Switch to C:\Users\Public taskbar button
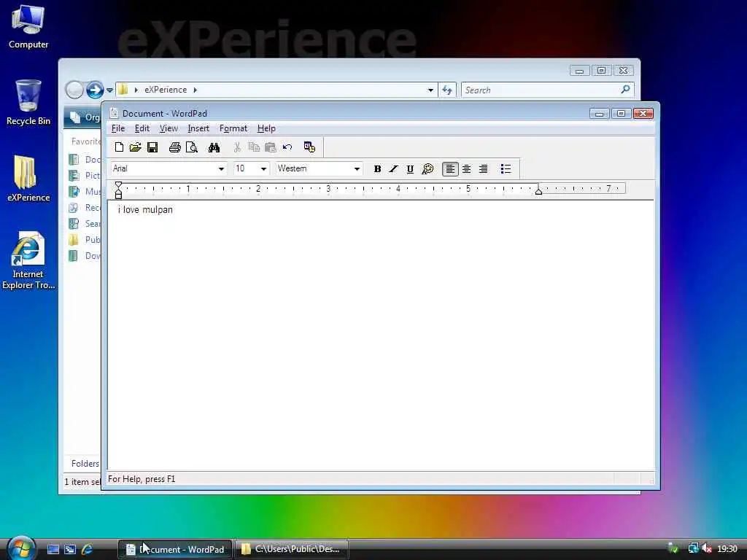This screenshot has width=747, height=560. click(292, 549)
